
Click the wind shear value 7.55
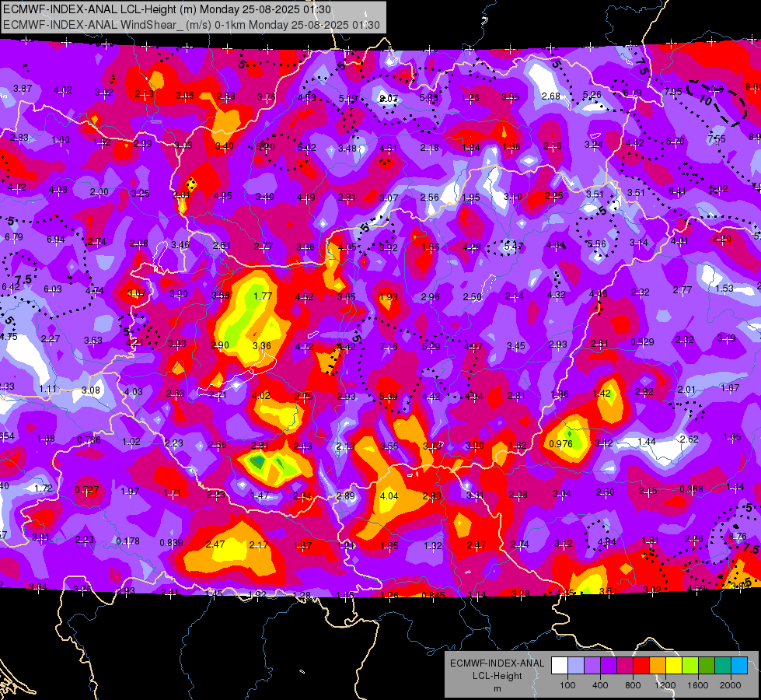coord(717,139)
